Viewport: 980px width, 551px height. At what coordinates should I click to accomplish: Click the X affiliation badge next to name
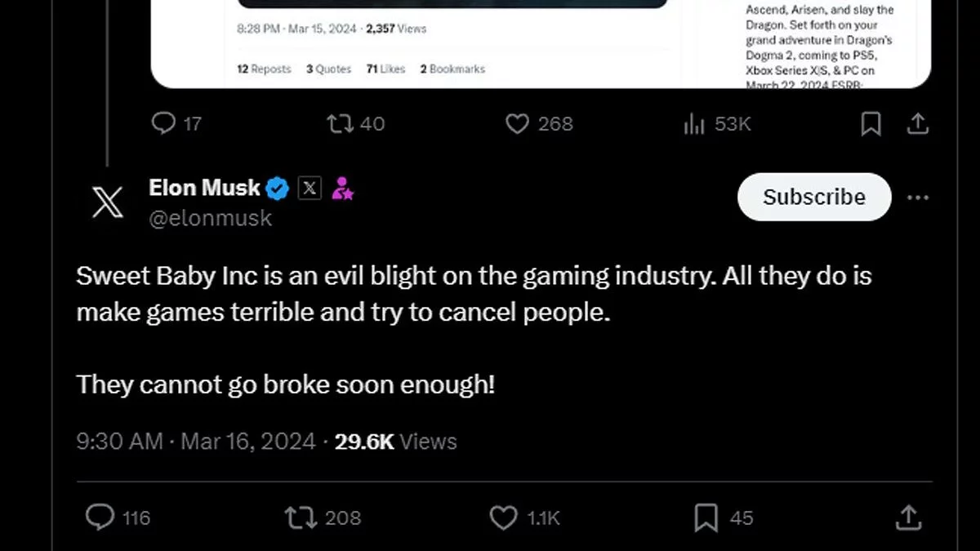310,189
